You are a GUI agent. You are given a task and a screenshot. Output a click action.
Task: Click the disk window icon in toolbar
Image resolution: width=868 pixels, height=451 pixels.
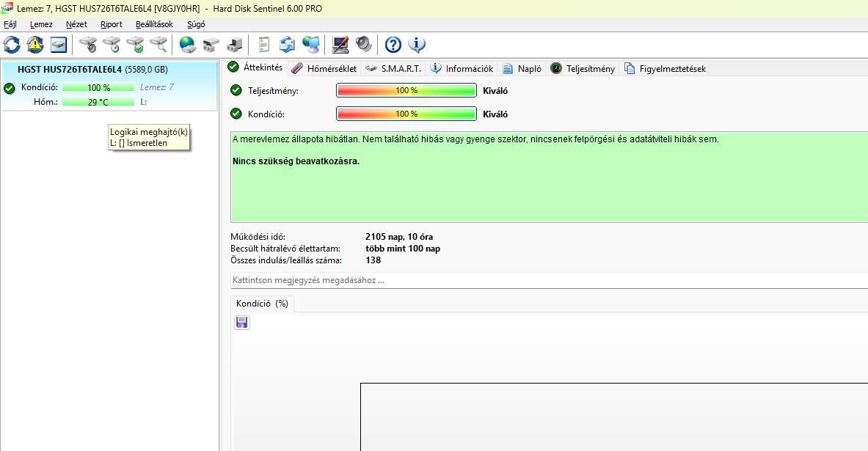(x=58, y=44)
